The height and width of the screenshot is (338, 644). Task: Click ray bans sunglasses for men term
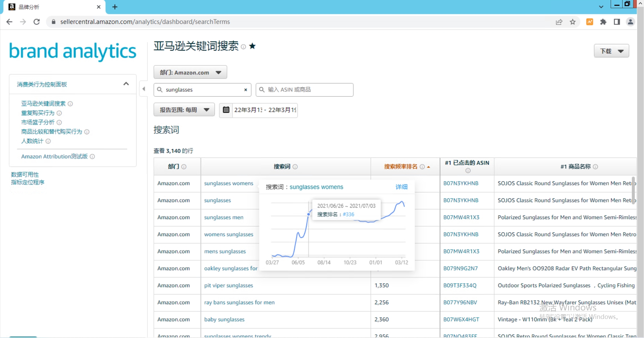coord(239,303)
